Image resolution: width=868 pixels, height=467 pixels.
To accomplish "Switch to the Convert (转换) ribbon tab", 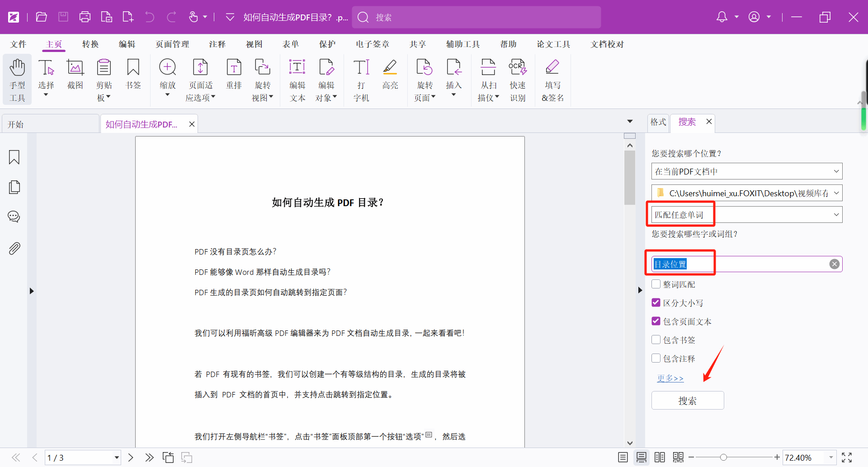I will (x=90, y=44).
